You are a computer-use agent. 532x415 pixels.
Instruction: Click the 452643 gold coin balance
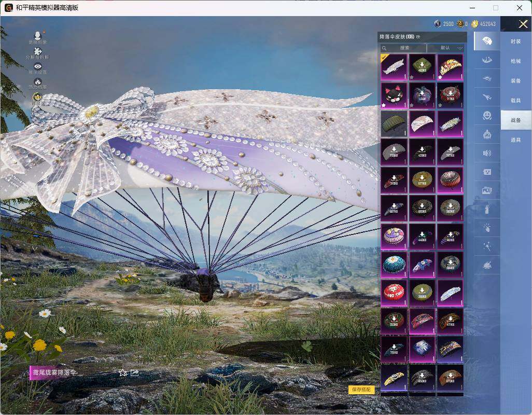(484, 24)
